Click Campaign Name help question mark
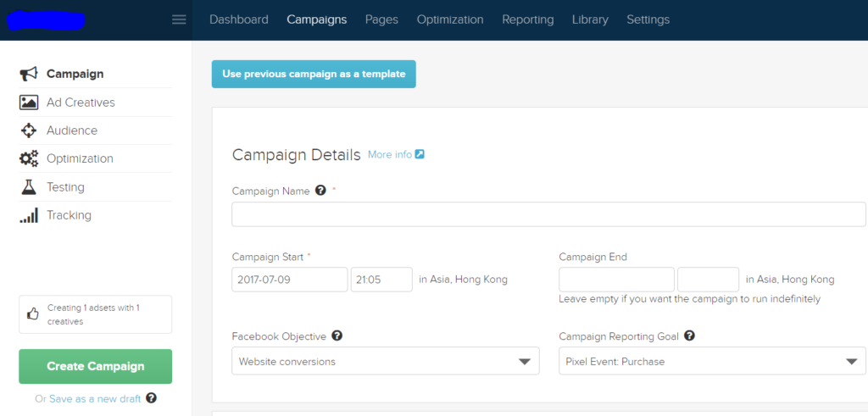The image size is (868, 416). [320, 191]
